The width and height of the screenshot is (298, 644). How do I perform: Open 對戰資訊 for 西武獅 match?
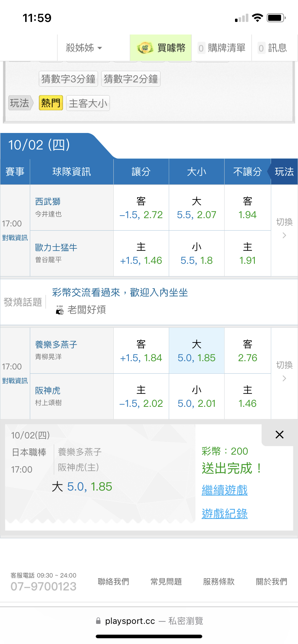click(15, 238)
